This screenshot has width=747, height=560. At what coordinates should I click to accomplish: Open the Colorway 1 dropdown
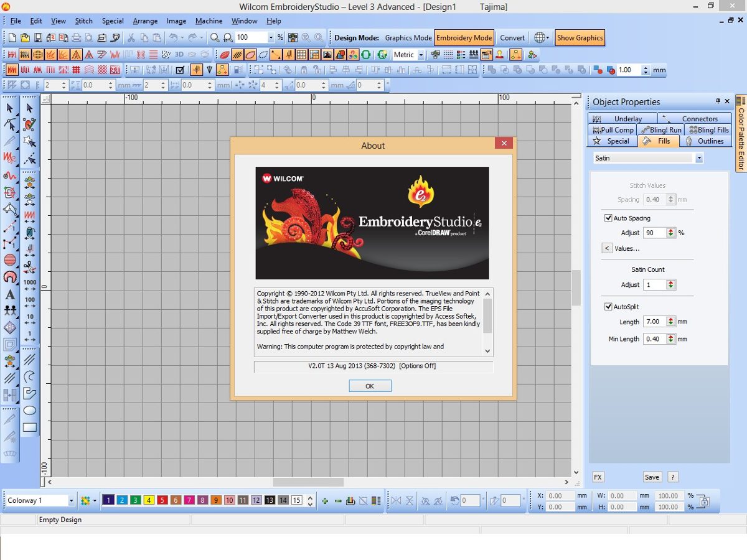pos(72,500)
